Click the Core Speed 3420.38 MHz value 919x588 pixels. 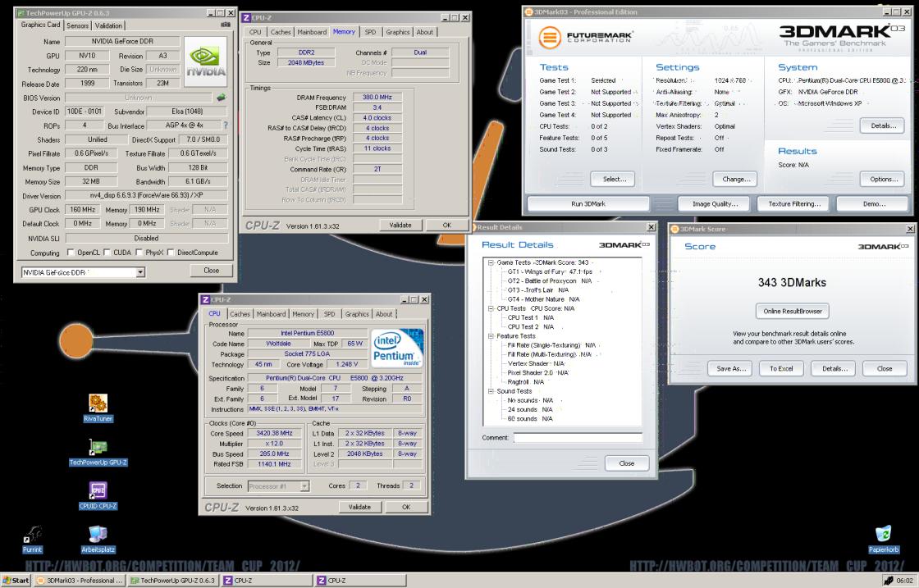274,433
